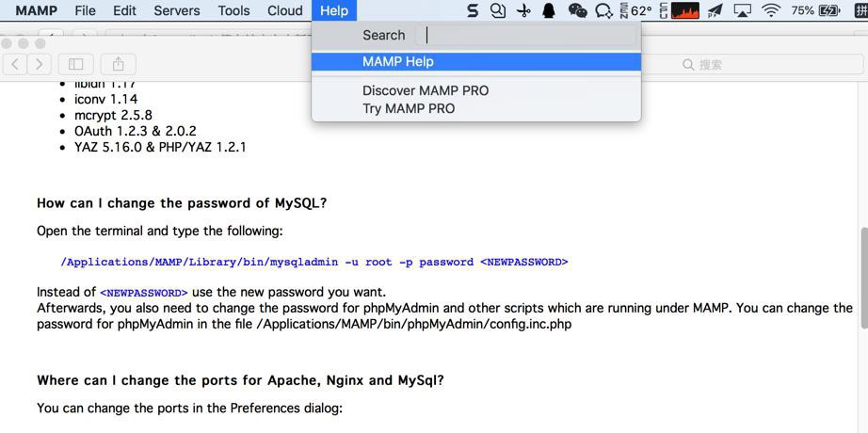The width and height of the screenshot is (868, 433).
Task: Click Try MAMP PRO entry
Action: click(409, 108)
